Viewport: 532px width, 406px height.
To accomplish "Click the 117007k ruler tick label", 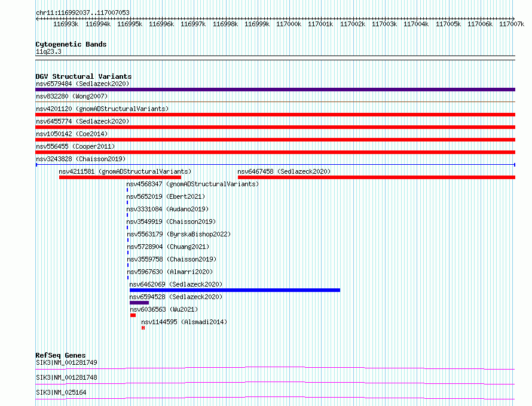I will (512, 24).
